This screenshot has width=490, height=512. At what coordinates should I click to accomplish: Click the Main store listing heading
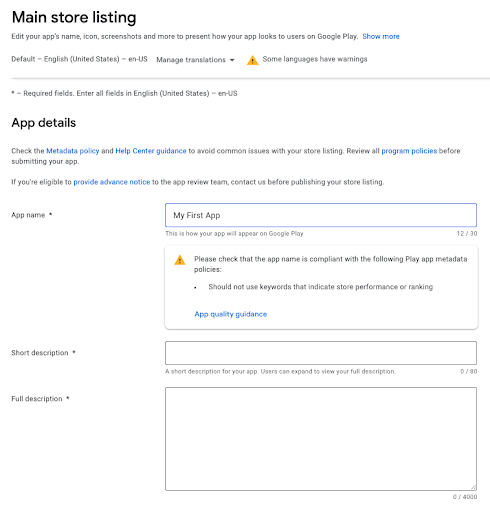pyautogui.click(x=74, y=18)
